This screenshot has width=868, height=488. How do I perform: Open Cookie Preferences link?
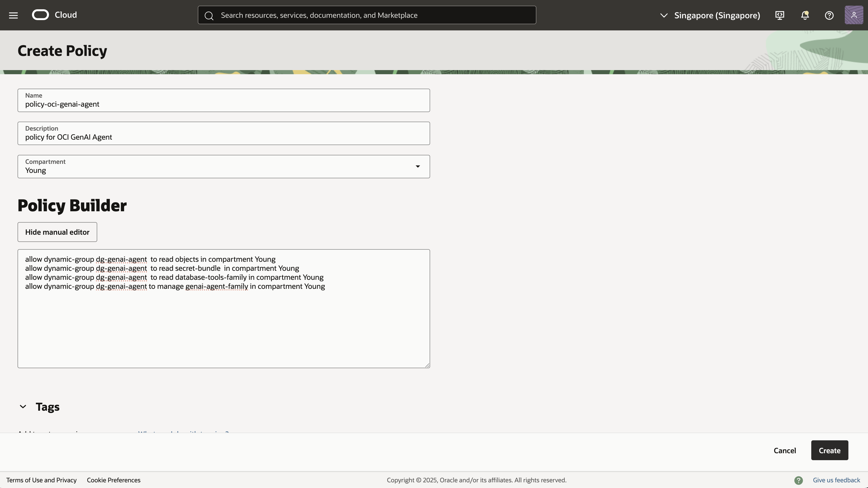(113, 480)
